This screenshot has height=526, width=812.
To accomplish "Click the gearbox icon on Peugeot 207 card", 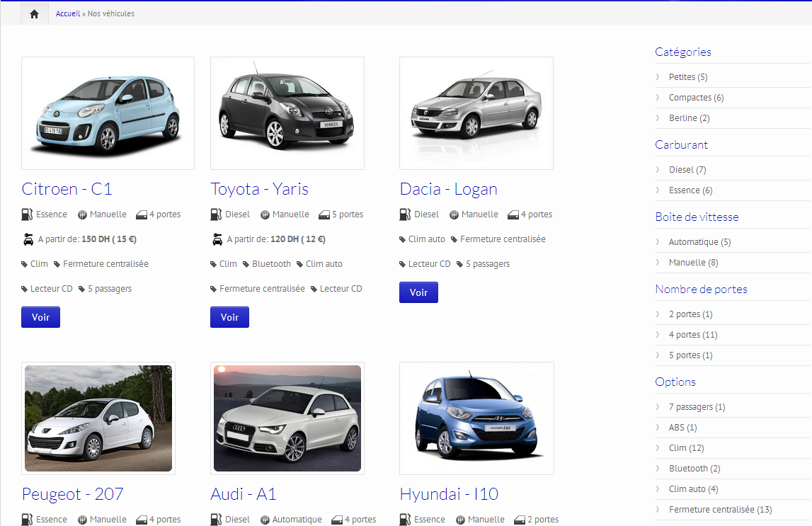I will (x=82, y=520).
